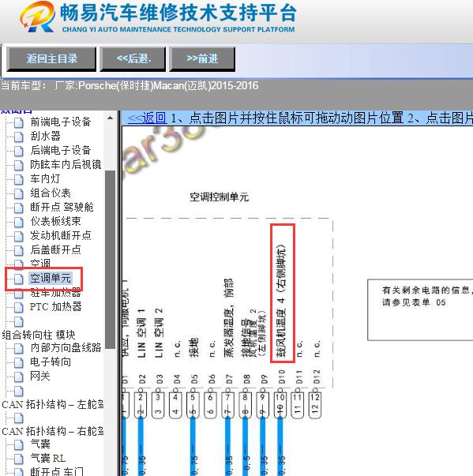
Task: Select 组合仪表 in the list
Action: tap(51, 193)
